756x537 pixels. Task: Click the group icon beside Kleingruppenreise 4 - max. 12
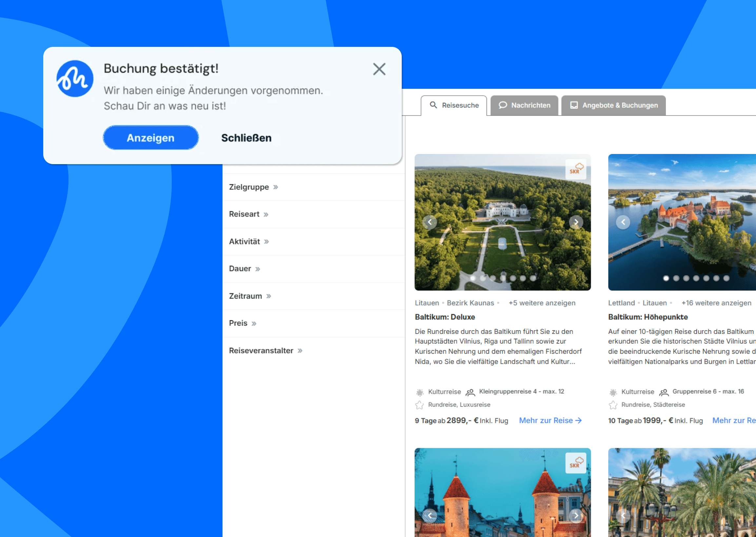pos(470,392)
